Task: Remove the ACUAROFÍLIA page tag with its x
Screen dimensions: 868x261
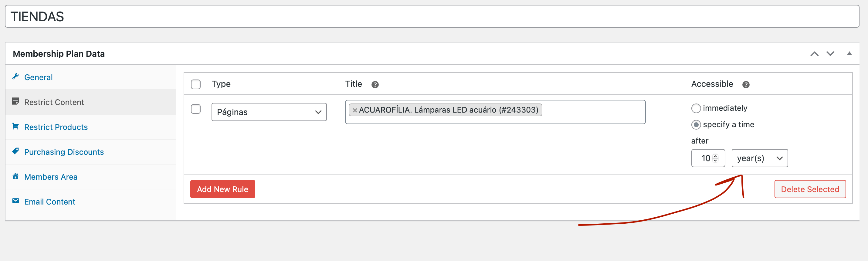Action: 354,110
